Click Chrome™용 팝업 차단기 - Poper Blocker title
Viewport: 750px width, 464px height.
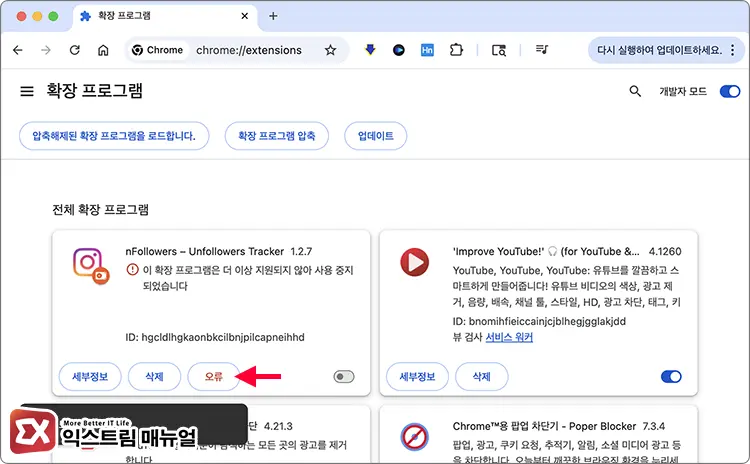[x=544, y=426]
